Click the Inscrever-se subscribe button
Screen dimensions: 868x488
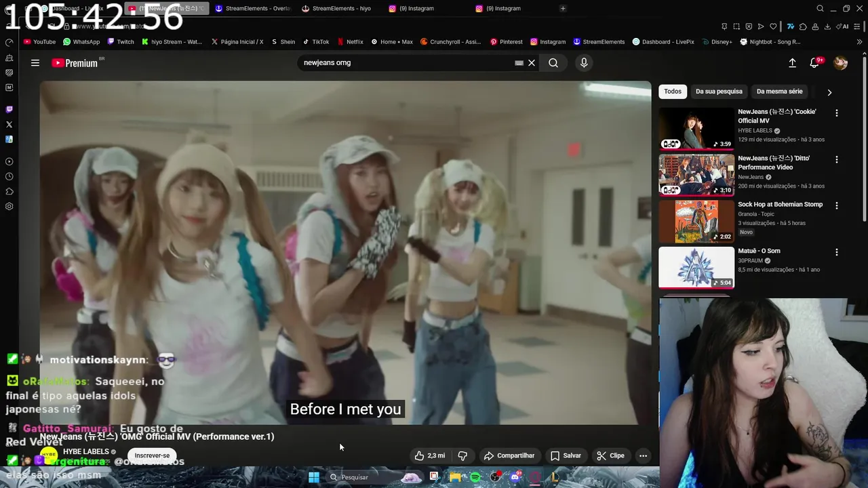[x=152, y=455]
